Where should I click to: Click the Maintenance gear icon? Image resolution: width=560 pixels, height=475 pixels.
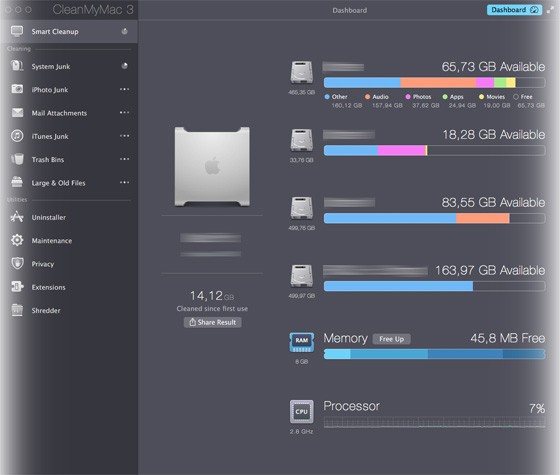tap(17, 240)
